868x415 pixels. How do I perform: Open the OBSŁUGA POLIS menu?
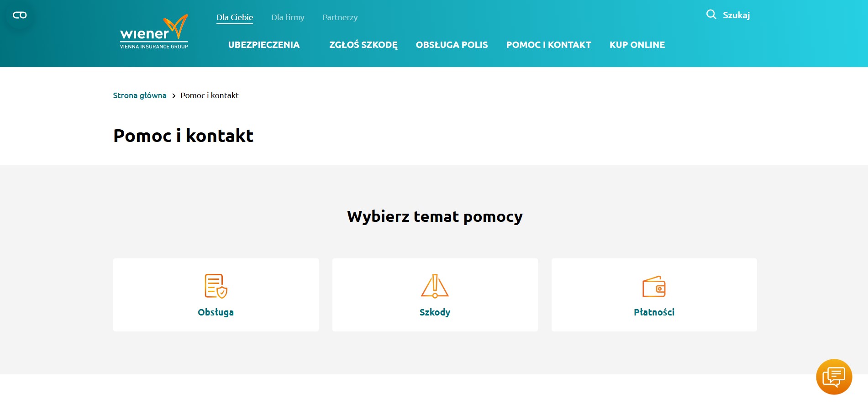452,45
